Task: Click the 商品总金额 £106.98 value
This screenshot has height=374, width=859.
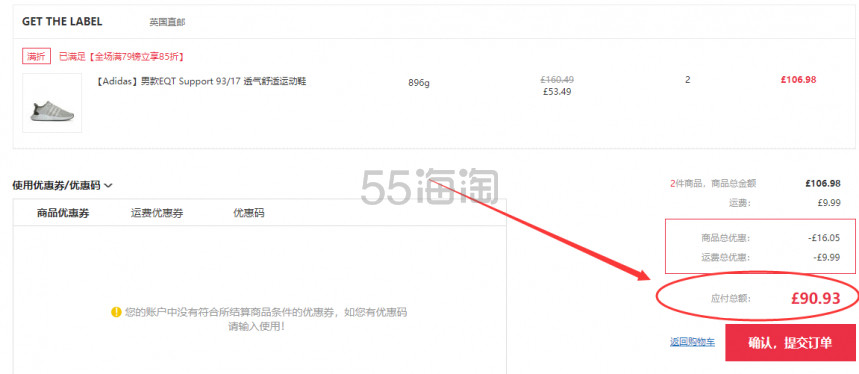Action: pyautogui.click(x=822, y=183)
